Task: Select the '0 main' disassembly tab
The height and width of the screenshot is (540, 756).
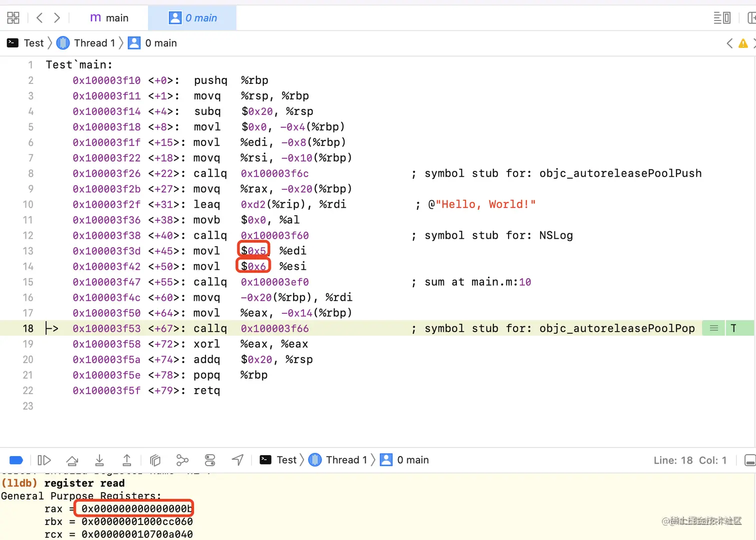Action: [192, 18]
